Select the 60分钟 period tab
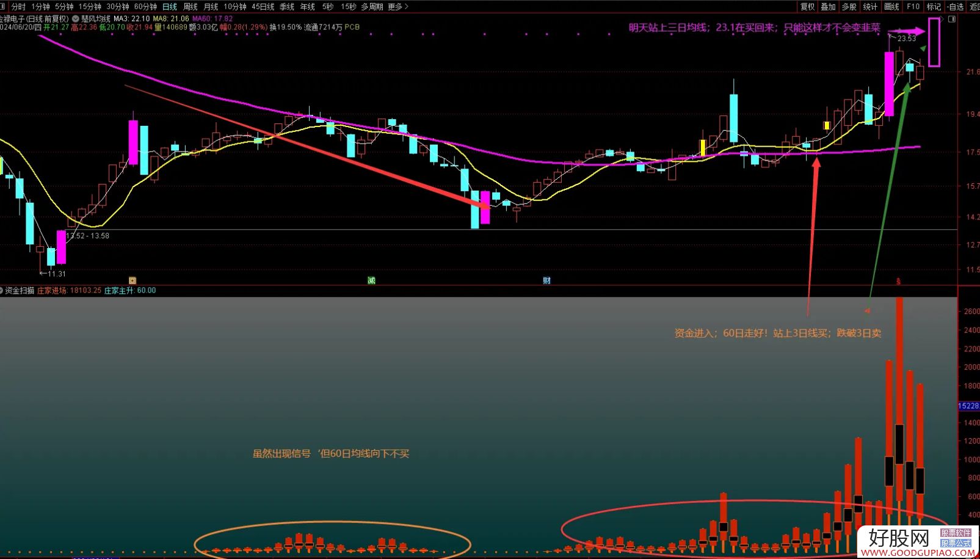The height and width of the screenshot is (559, 980). tap(145, 7)
